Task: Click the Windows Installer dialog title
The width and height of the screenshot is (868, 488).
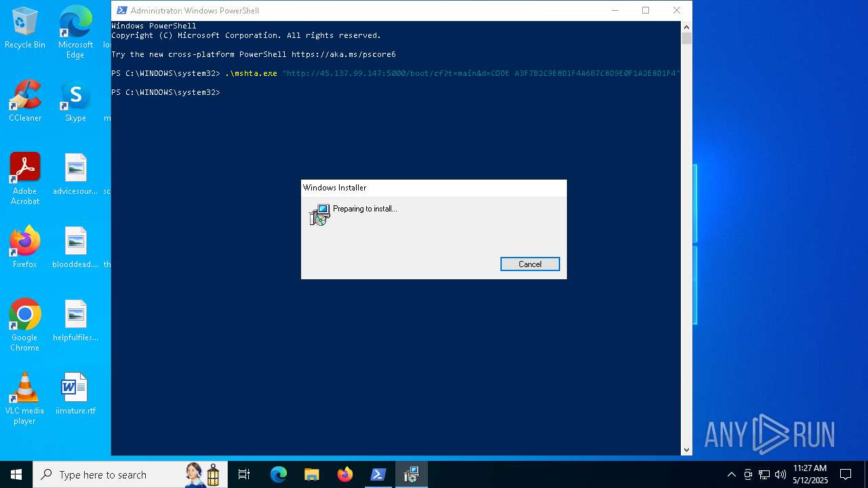Action: (x=335, y=188)
